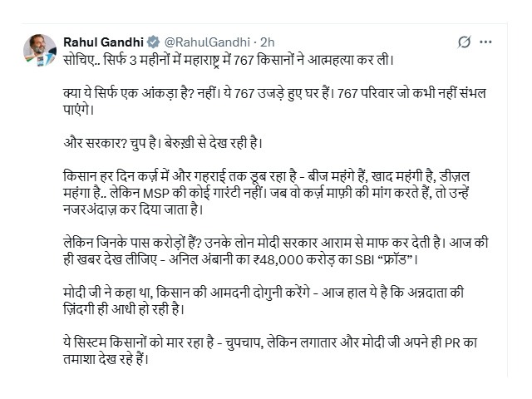
Task: Click the Rahul Gandhi display name
Action: click(103, 42)
